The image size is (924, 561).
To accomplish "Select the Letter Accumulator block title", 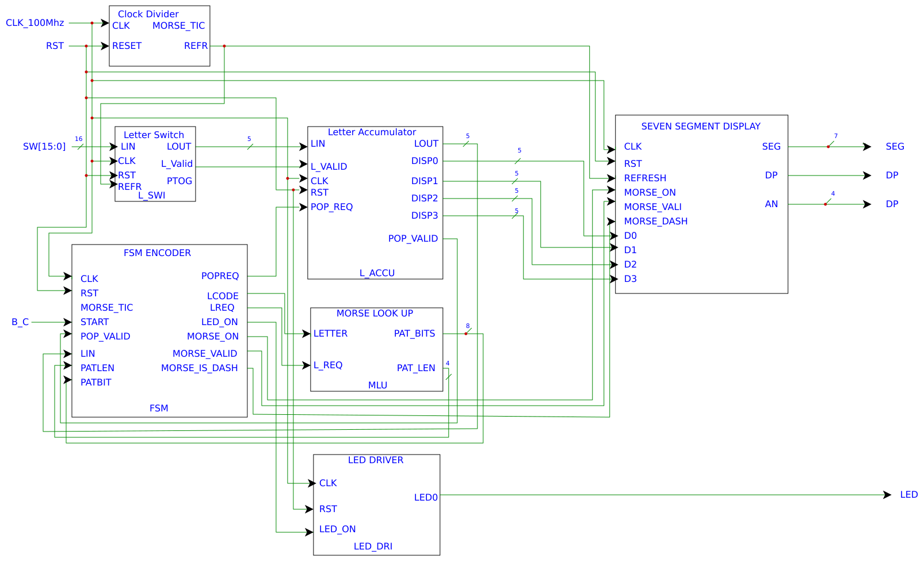I will pos(372,132).
